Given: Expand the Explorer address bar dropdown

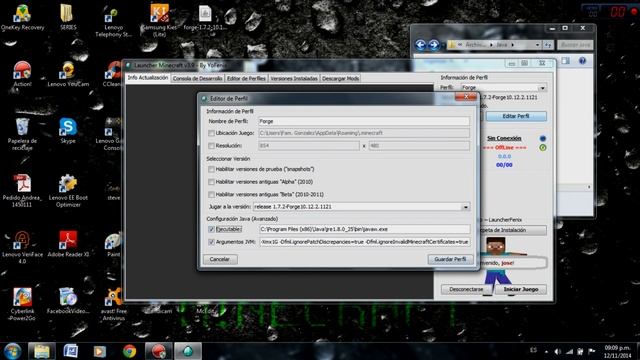Looking at the screenshot, I should (537, 45).
